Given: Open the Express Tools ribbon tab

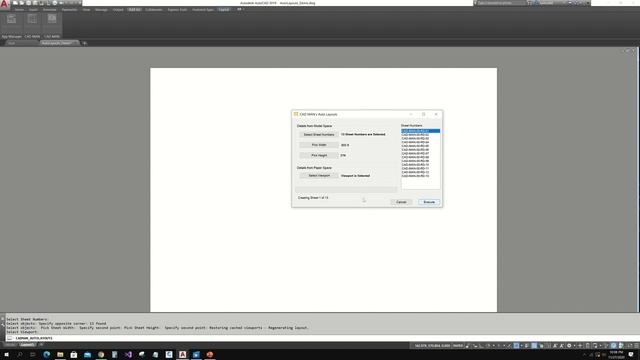Looking at the screenshot, I should 177,9.
